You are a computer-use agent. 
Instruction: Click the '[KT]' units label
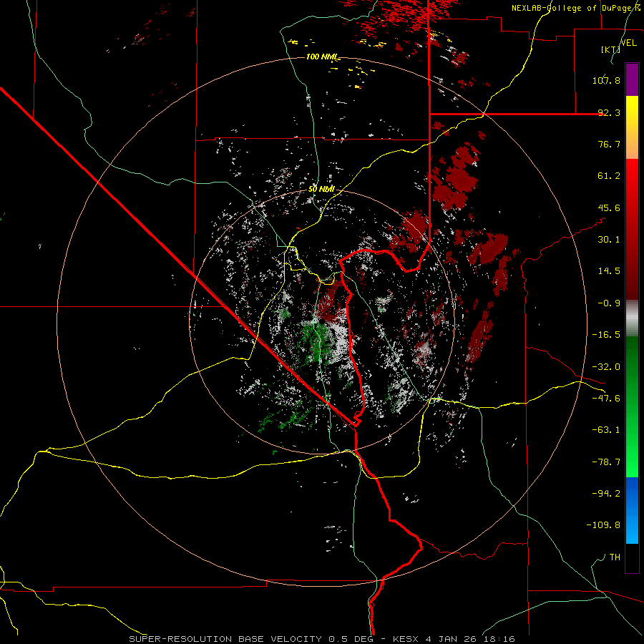[610, 49]
